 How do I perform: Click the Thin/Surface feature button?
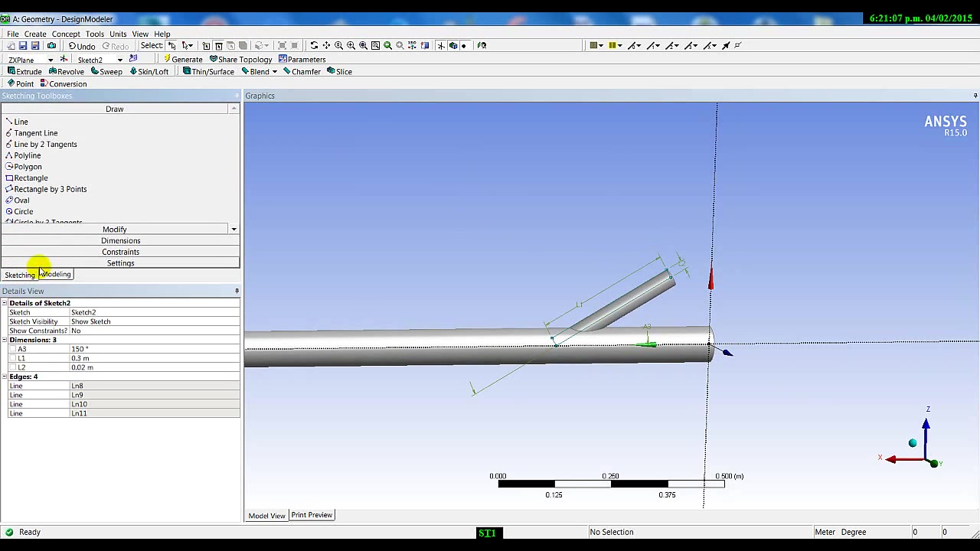click(x=208, y=71)
